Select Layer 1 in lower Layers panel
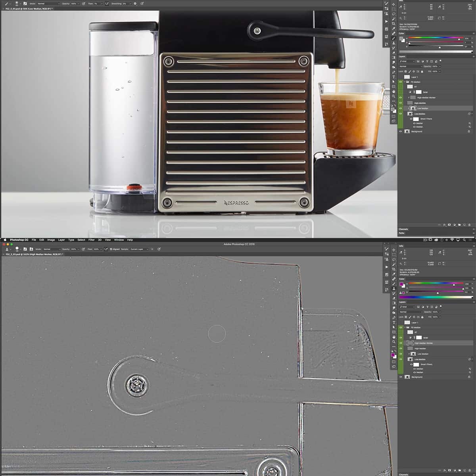 (x=436, y=322)
